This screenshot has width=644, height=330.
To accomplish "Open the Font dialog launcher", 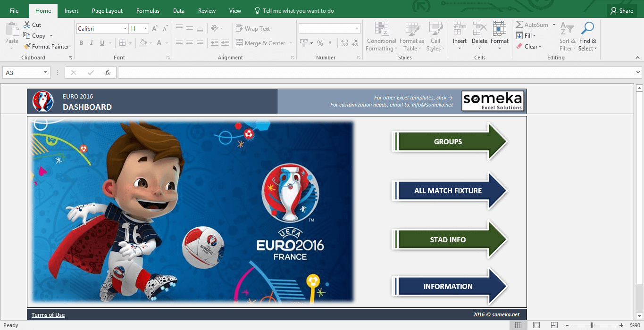I will coord(168,58).
